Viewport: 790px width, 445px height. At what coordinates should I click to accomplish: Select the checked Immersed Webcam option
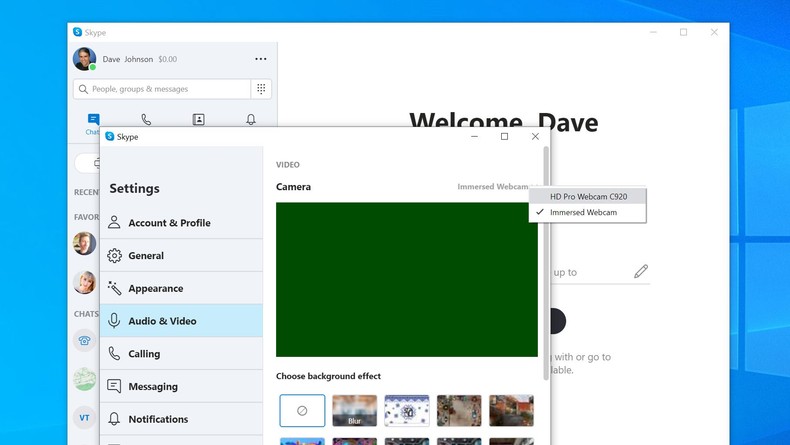583,212
